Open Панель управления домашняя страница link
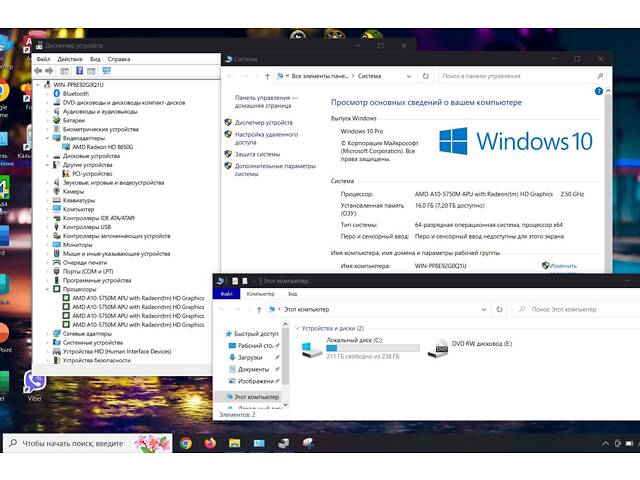The height and width of the screenshot is (480, 640). (x=266, y=102)
